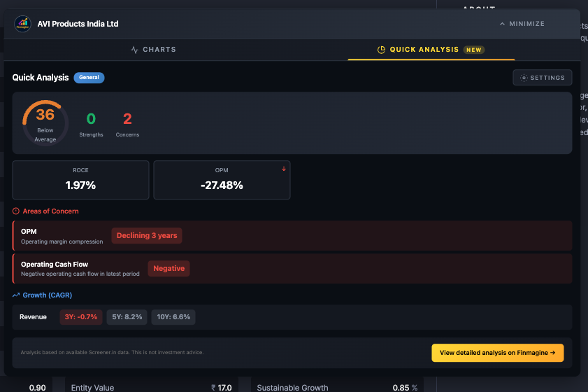Image resolution: width=588 pixels, height=392 pixels.
Task: Select the 10Y revenue growth chip
Action: (174, 317)
